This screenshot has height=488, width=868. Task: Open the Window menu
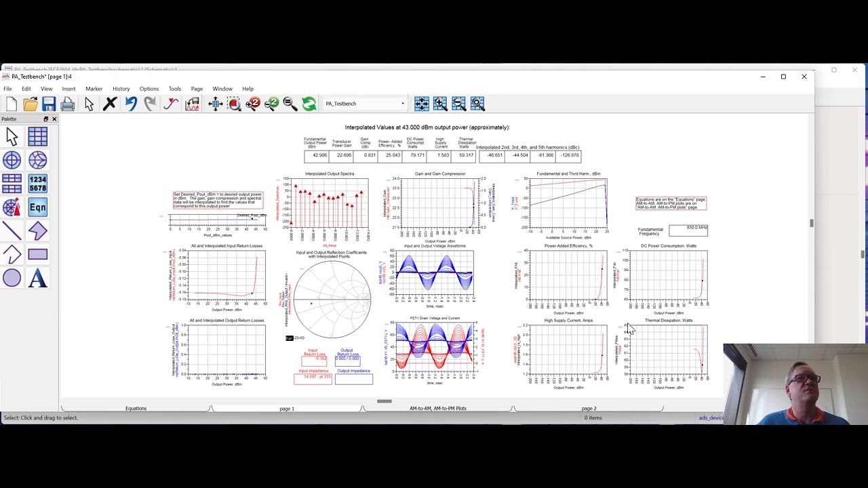pyautogui.click(x=222, y=89)
